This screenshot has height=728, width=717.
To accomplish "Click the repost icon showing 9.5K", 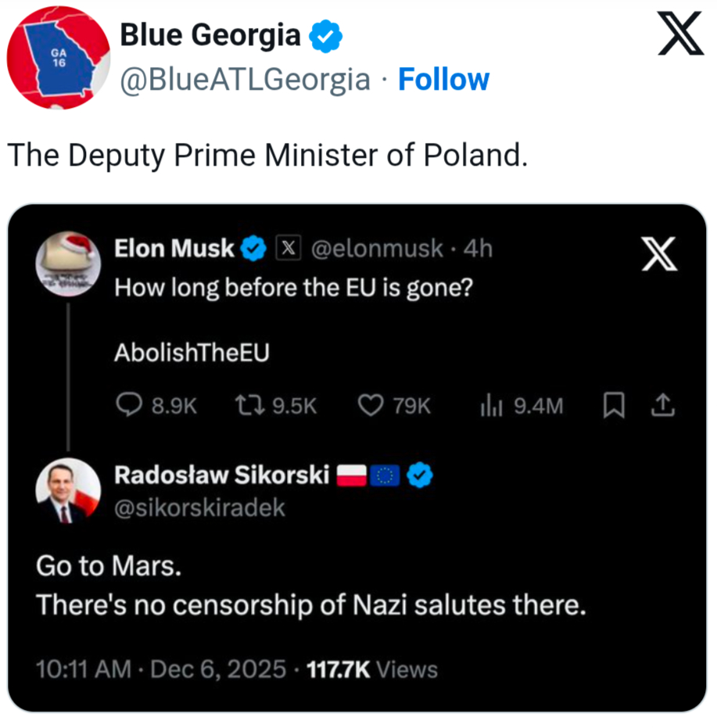I will [x=248, y=404].
